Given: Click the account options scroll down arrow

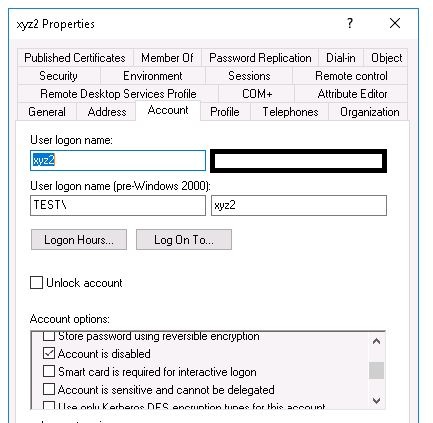Looking at the screenshot, I should point(377,400).
